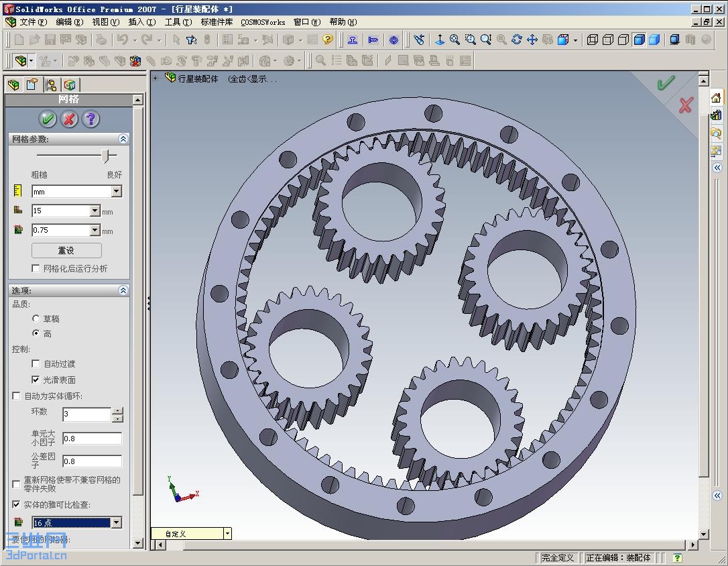Screen dimensions: 728x566
Task: Collapse the 选项 section
Action: [x=123, y=290]
